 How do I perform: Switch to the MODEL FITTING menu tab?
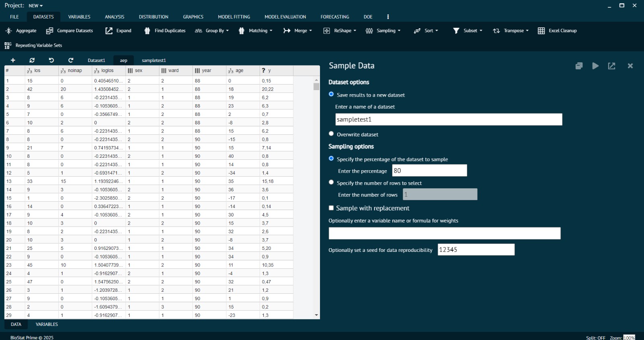(234, 17)
